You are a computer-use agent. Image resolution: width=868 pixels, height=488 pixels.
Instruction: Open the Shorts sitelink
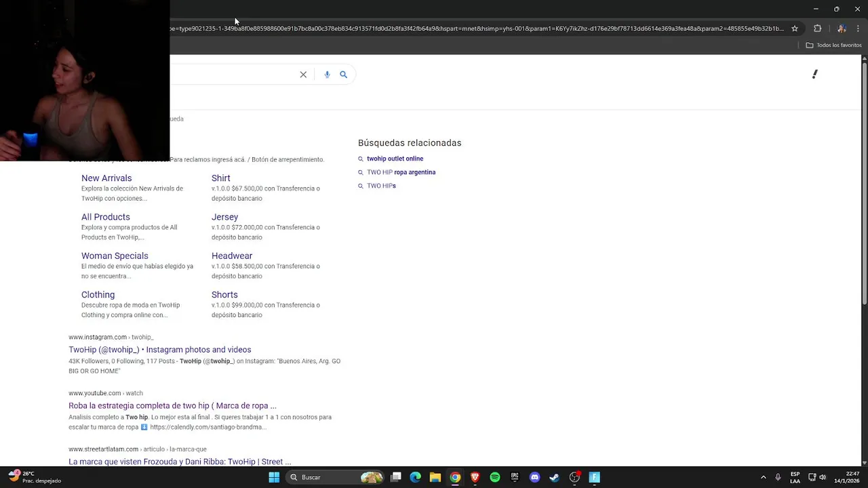pyautogui.click(x=224, y=295)
